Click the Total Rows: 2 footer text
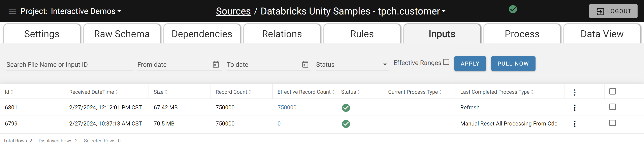Viewport: 644px width, 147px height. pos(18,141)
